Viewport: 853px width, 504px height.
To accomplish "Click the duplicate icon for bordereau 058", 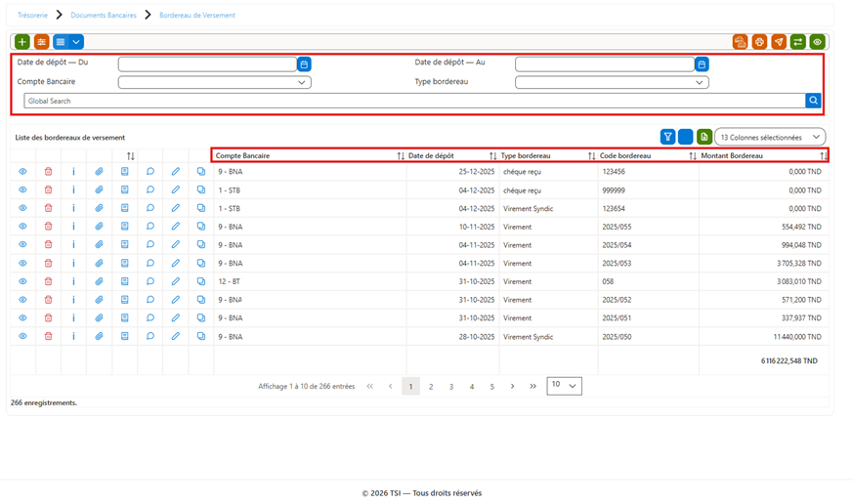I will point(201,281).
